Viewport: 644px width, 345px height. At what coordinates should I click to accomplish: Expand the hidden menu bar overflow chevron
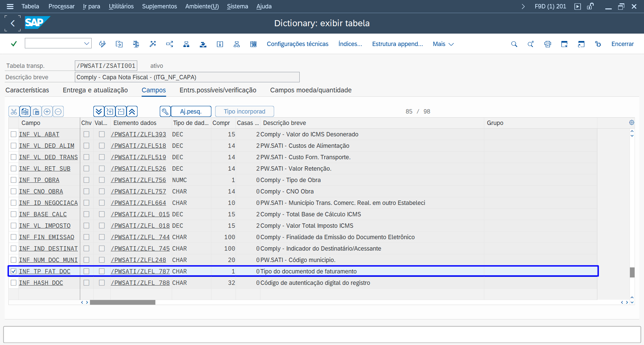523,6
